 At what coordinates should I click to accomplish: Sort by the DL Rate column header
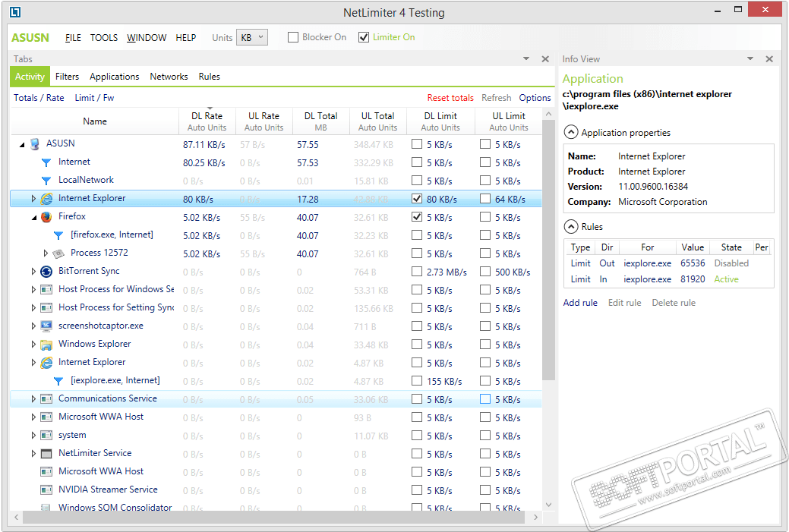[207, 121]
